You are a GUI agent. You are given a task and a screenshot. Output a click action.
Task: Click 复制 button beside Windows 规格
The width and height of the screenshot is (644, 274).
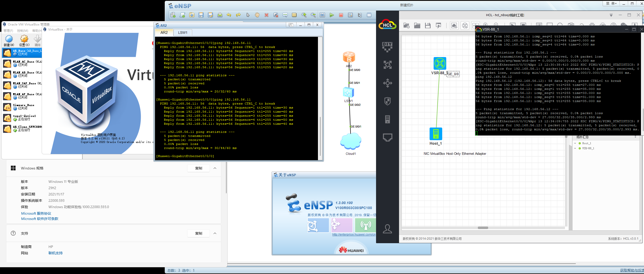pos(199,168)
